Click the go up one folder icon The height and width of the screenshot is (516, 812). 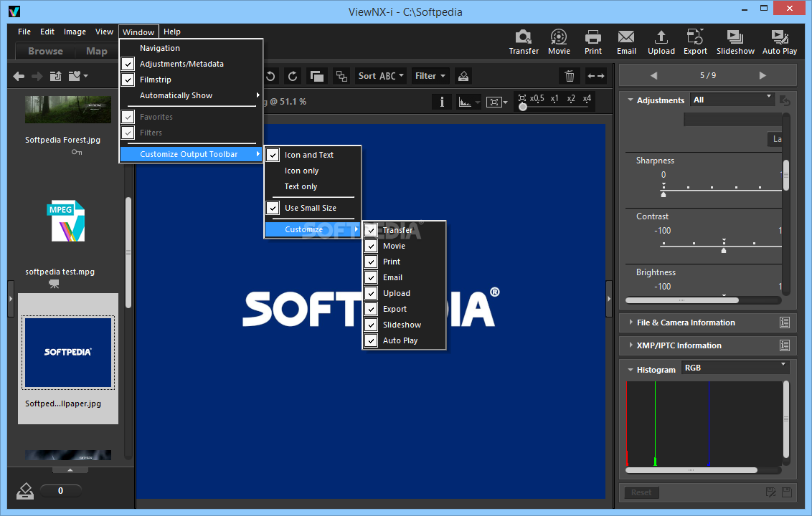55,76
